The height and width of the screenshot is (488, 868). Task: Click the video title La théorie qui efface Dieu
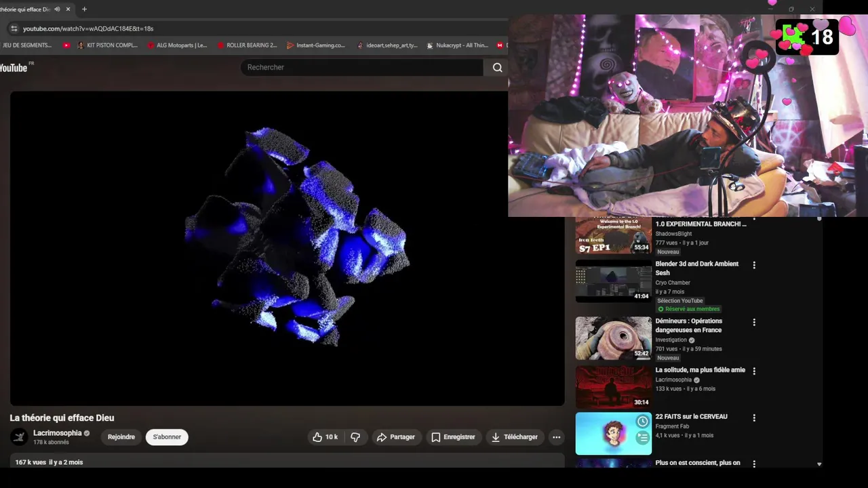click(62, 418)
